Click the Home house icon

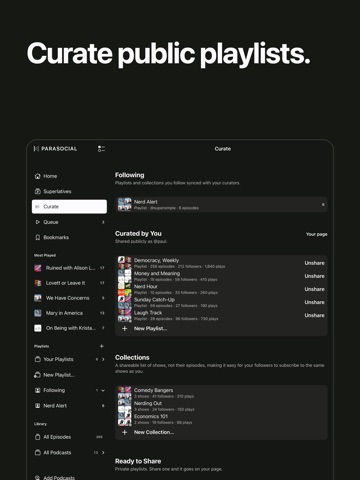click(38, 176)
